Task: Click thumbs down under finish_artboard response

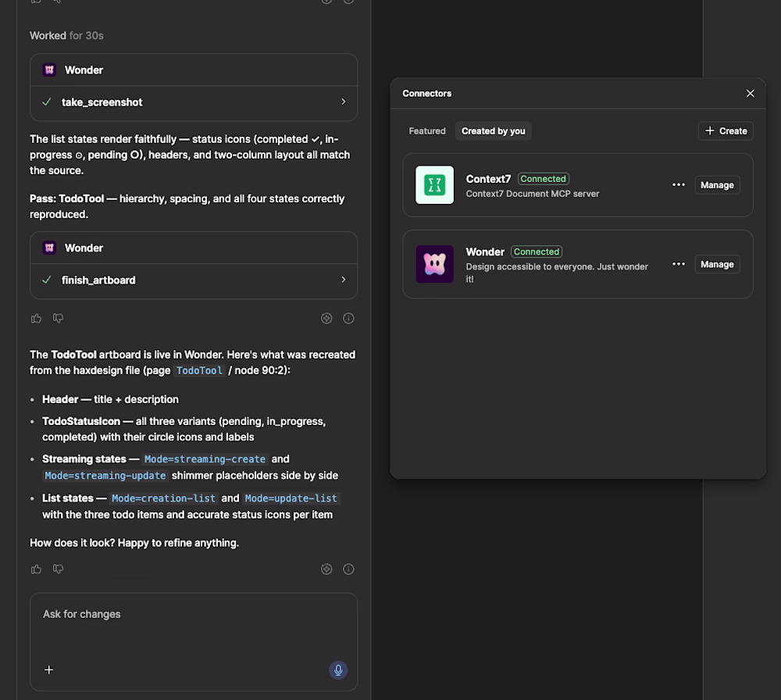Action: [x=59, y=319]
